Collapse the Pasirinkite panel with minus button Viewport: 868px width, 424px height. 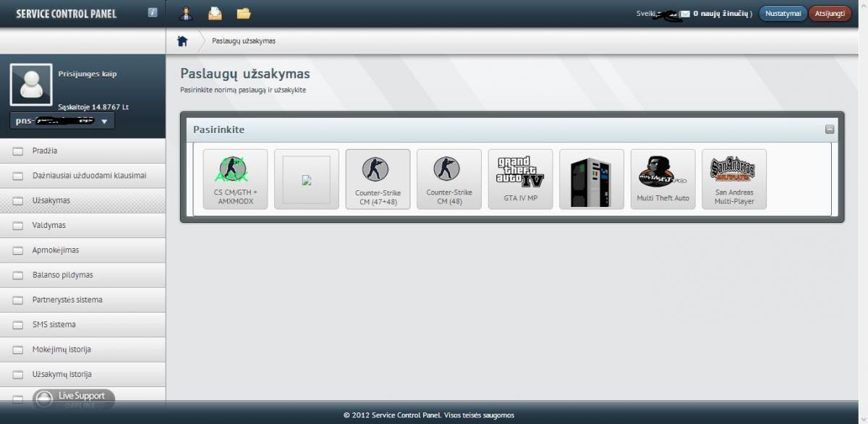coord(830,130)
